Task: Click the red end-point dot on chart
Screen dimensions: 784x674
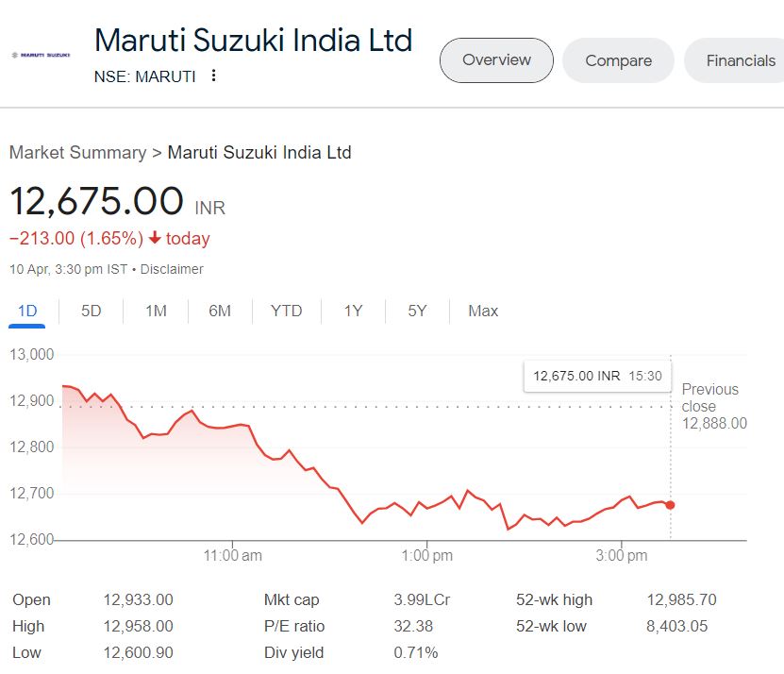Action: (670, 505)
